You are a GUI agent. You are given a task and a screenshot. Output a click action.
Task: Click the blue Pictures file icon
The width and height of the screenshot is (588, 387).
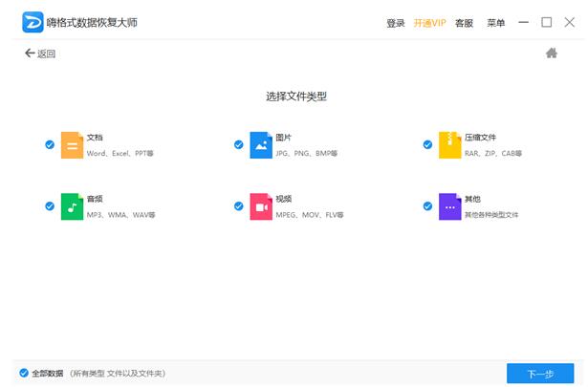pyautogui.click(x=261, y=145)
